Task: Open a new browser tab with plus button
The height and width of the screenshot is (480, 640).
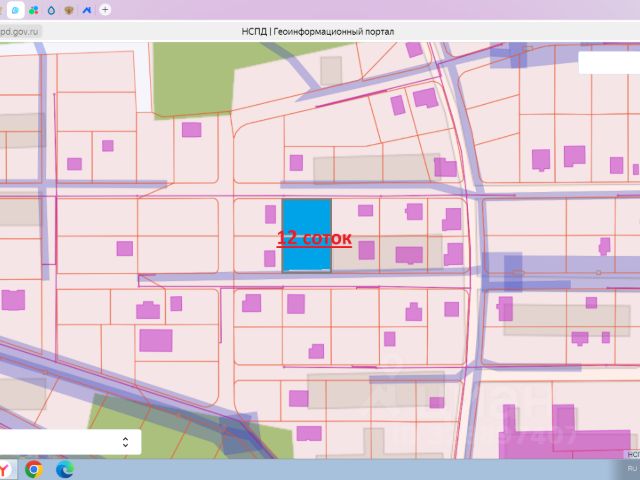Action: pyautogui.click(x=105, y=10)
